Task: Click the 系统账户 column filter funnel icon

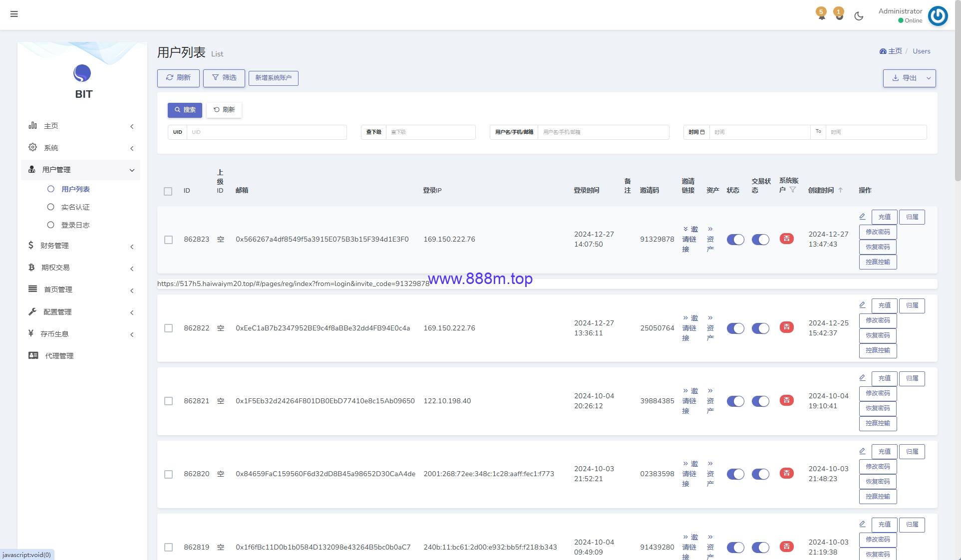Action: click(793, 190)
